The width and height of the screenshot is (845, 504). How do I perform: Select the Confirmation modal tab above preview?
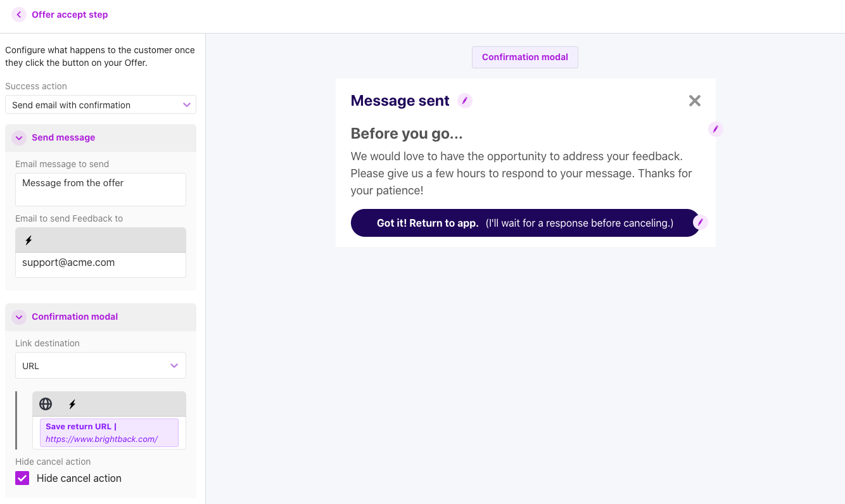(x=524, y=57)
